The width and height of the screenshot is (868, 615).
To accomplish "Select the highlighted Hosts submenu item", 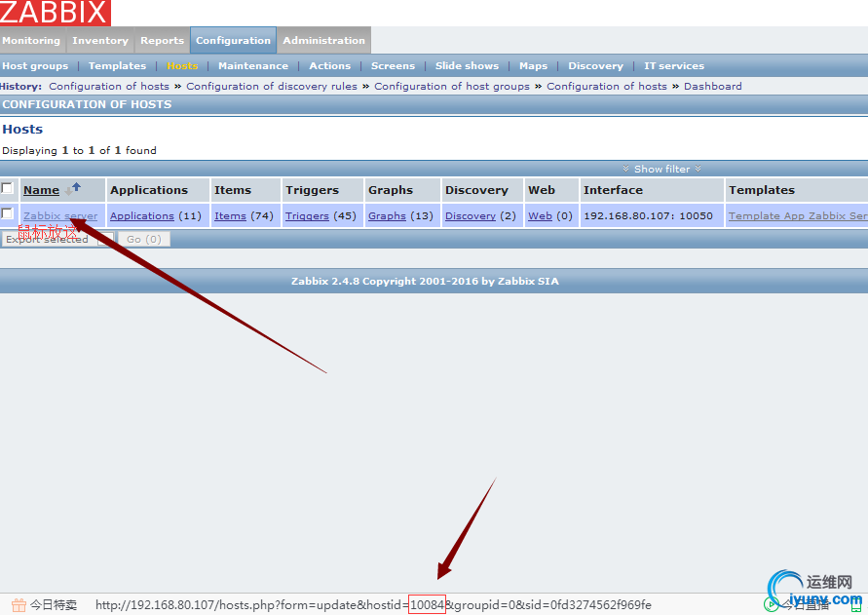I will pyautogui.click(x=182, y=66).
